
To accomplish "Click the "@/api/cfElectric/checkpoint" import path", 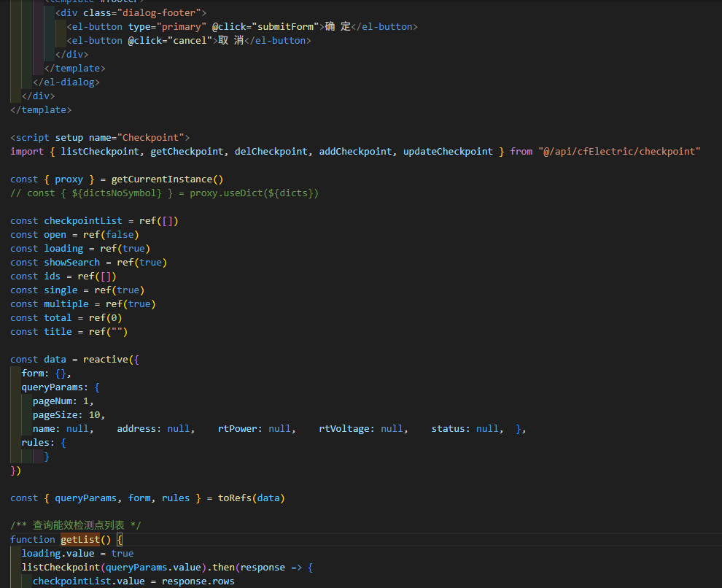I will click(619, 152).
